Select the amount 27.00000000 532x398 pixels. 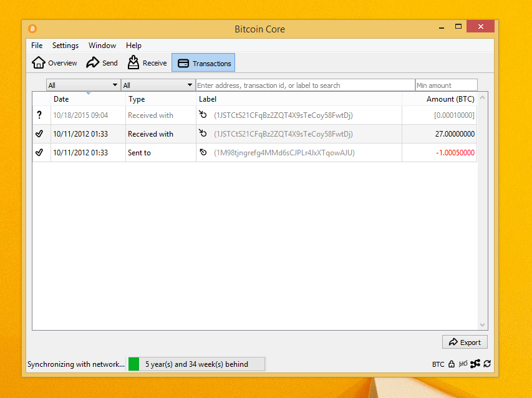[x=455, y=134]
